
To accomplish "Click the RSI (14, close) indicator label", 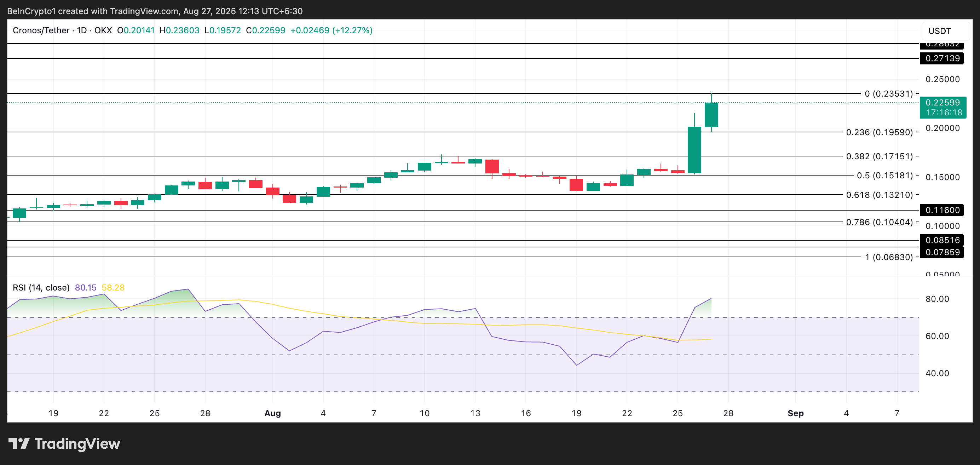I will (41, 288).
